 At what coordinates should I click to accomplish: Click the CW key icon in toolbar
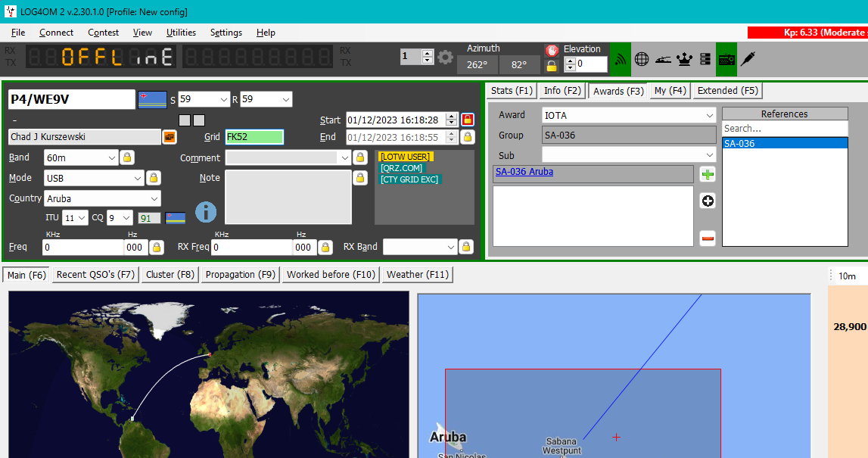[x=663, y=59]
